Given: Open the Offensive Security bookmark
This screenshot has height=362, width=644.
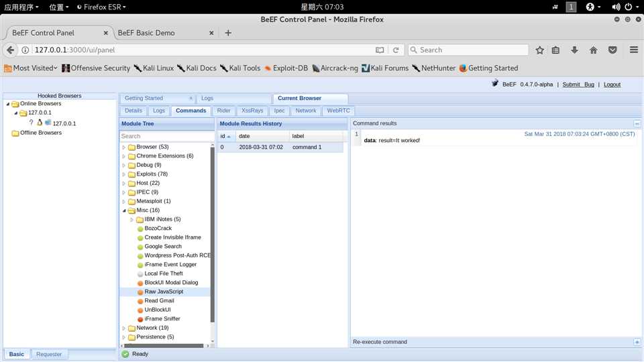Looking at the screenshot, I should pyautogui.click(x=96, y=68).
